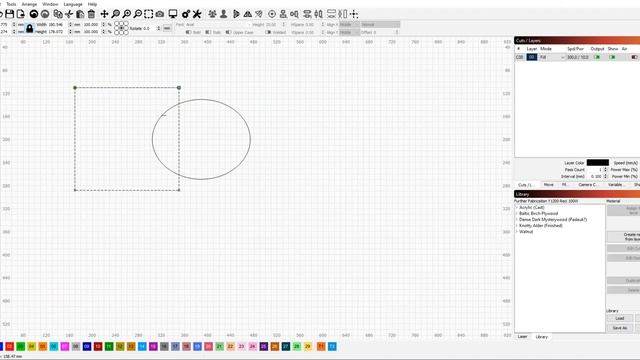
Task: Toggle Output for layer C00
Action: (x=597, y=57)
